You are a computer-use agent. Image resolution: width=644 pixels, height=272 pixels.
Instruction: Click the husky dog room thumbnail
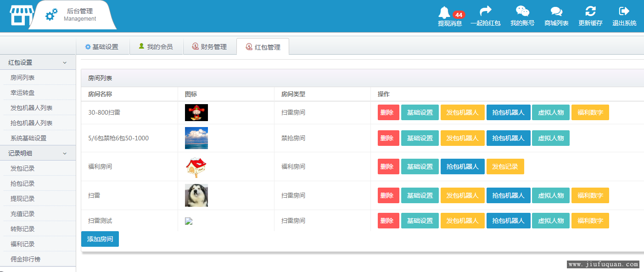coord(196,195)
